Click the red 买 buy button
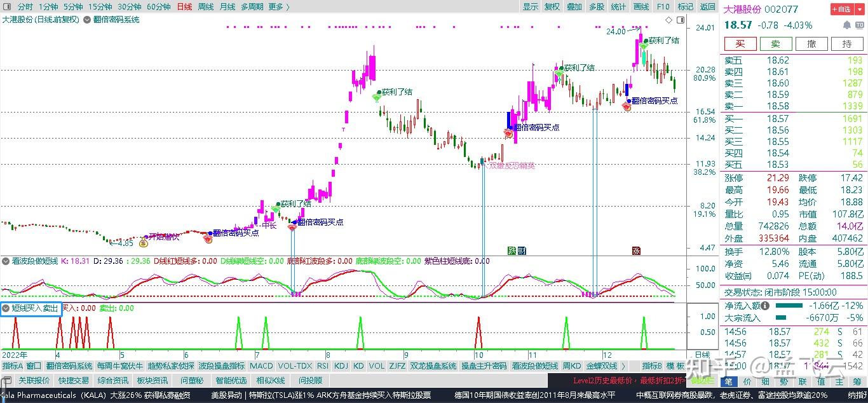The width and height of the screenshot is (868, 403). pos(739,44)
